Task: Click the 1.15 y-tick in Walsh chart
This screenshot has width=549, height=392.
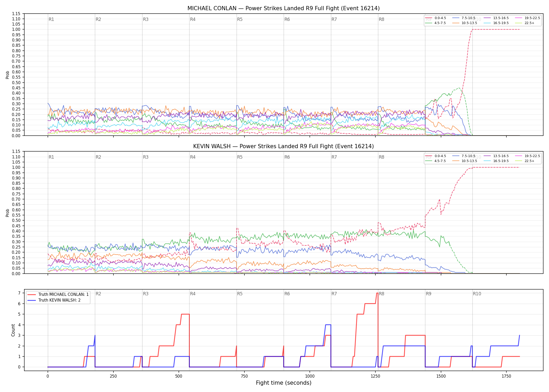Action: (x=16, y=152)
